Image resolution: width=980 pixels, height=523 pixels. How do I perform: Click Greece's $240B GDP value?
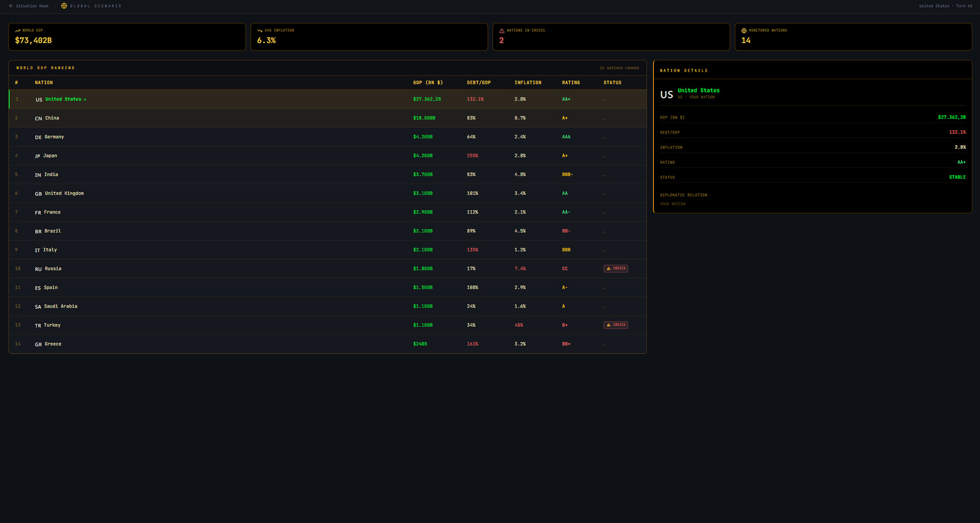tap(420, 344)
